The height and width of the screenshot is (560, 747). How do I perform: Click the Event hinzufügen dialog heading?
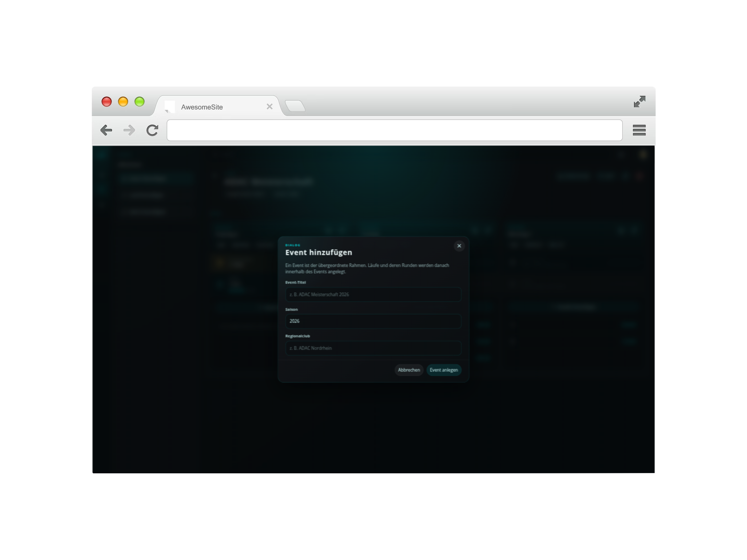[319, 253]
